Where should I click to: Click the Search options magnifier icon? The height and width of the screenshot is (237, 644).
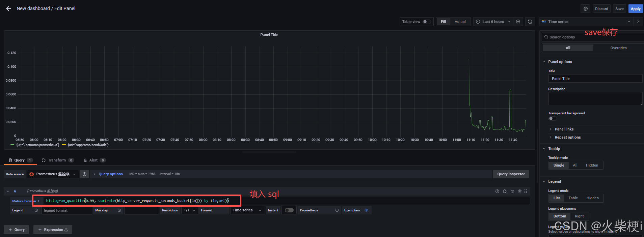(x=546, y=37)
